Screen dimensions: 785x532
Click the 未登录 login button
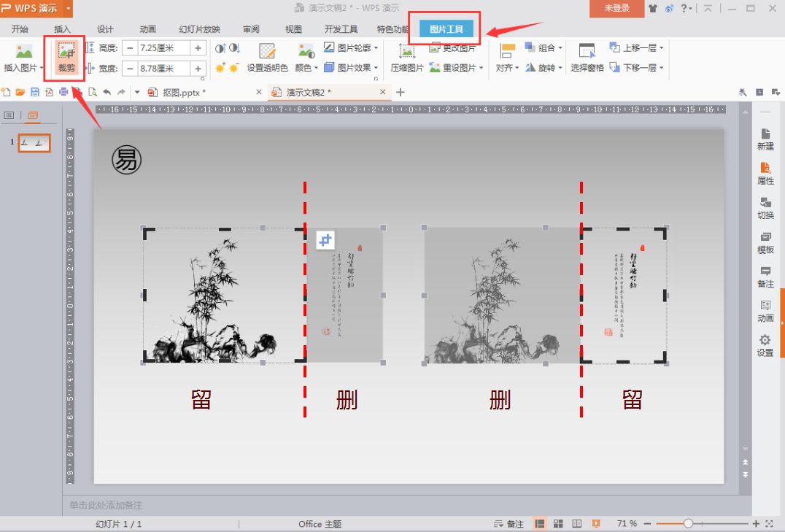pos(616,9)
